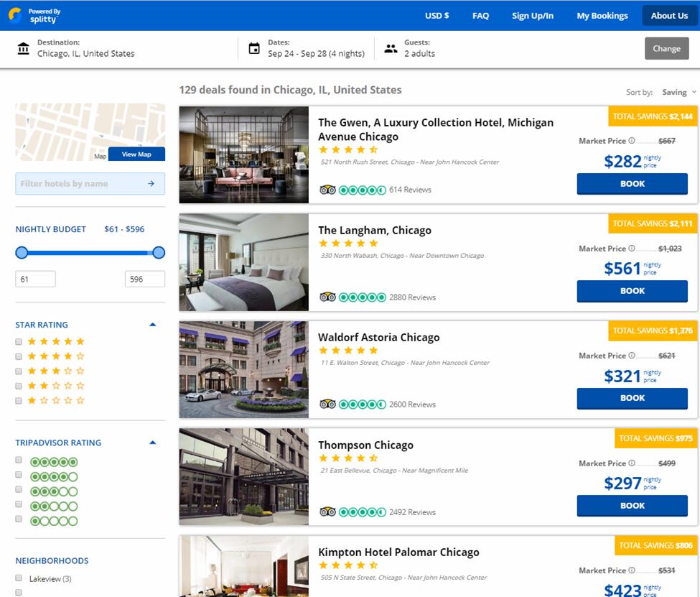Click the nightly budget slider track
The width and height of the screenshot is (700, 597).
click(90, 253)
